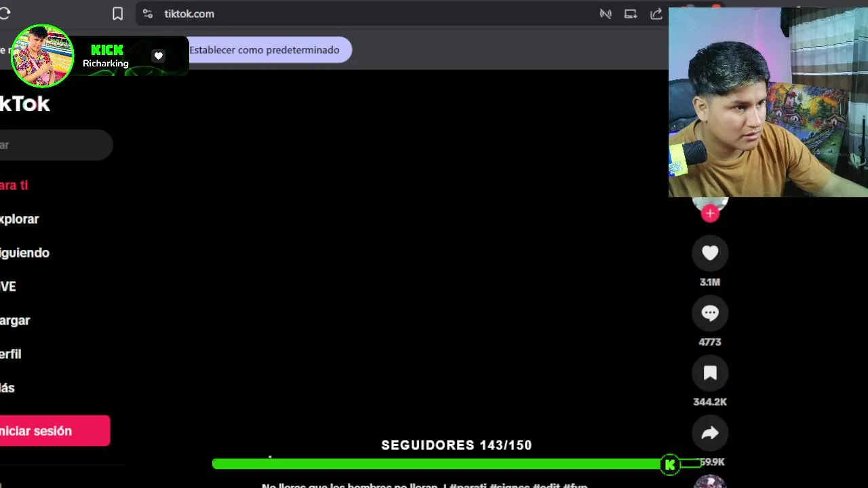
Task: Go to the Siguiendo feed
Action: pyautogui.click(x=24, y=253)
